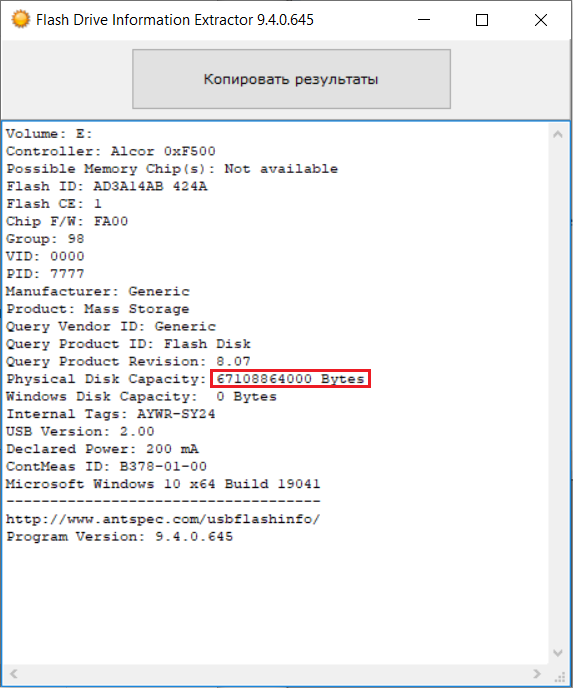Viewport: 573px width, 688px height.
Task: Click the sun app icon in title bar
Action: pos(21,20)
